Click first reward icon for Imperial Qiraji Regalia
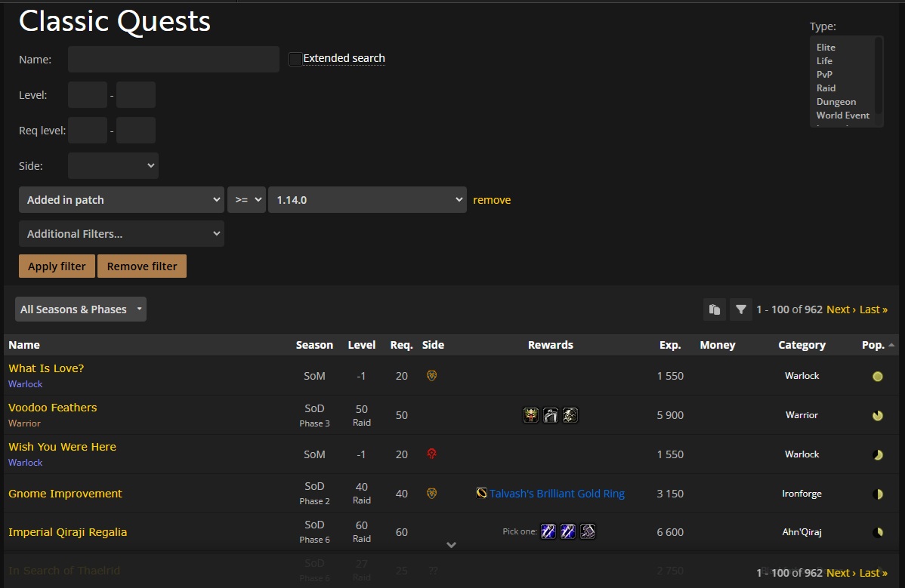The height and width of the screenshot is (588, 905). coord(548,531)
